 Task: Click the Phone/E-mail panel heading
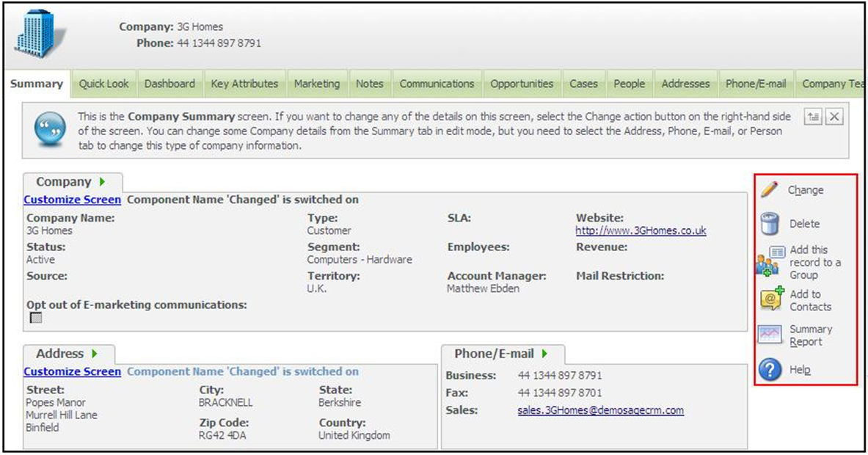(495, 353)
